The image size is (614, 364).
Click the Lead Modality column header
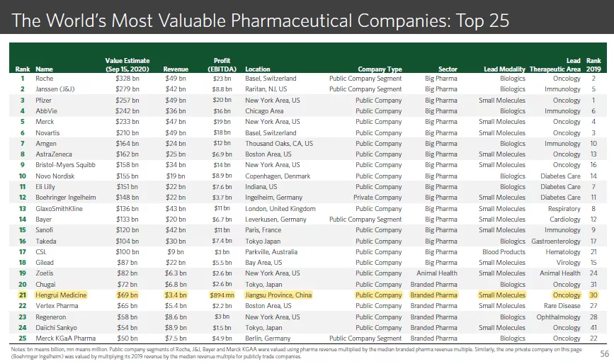504,69
